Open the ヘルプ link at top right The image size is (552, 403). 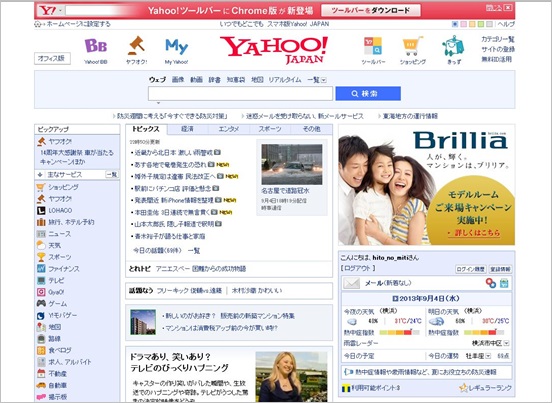pyautogui.click(x=506, y=24)
